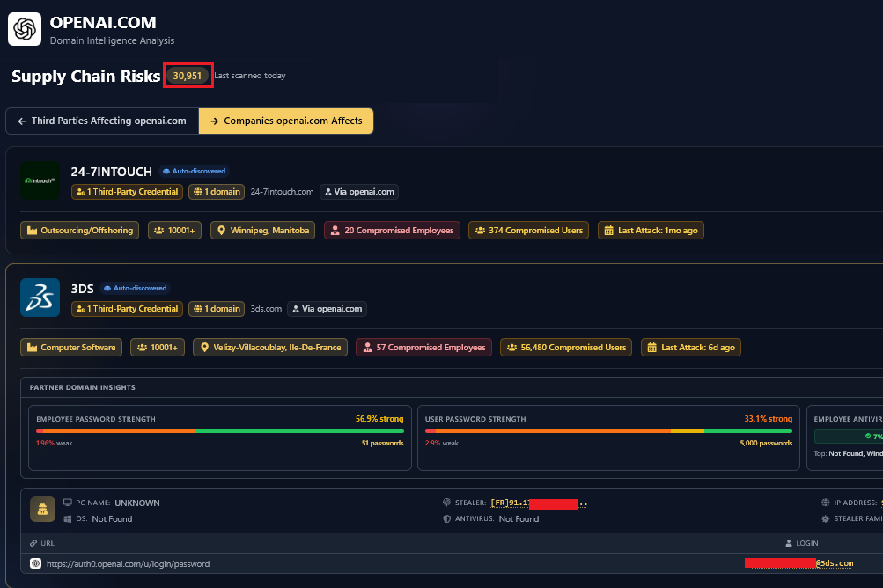The height and width of the screenshot is (588, 883).
Task: Click the 1.96% weak employee password label
Action: [54, 444]
